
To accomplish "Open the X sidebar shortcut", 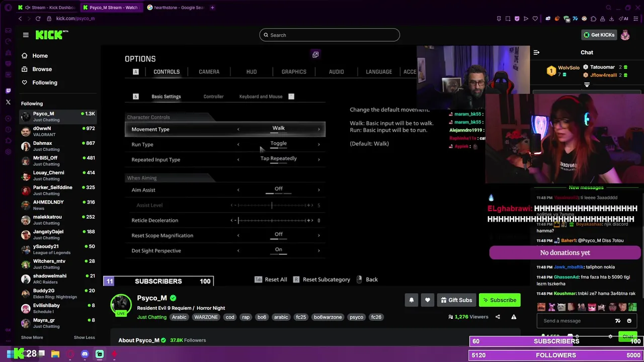I will click(x=8, y=102).
